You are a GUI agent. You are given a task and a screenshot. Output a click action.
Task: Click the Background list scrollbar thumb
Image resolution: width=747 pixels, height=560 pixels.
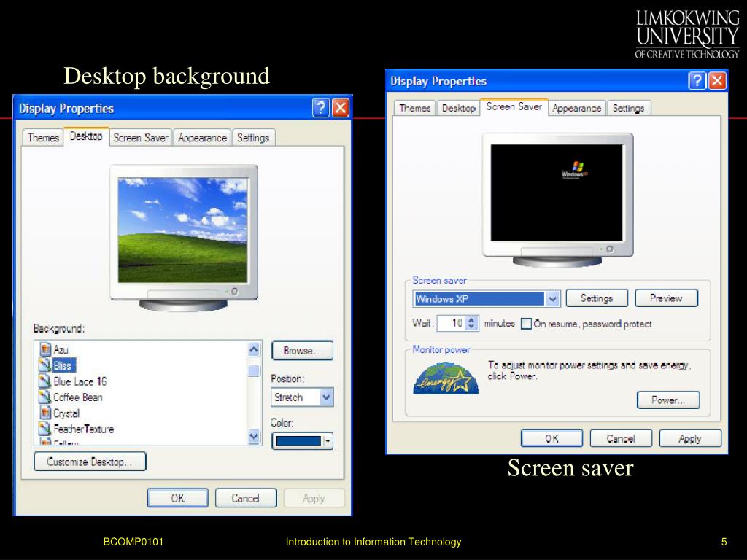pyautogui.click(x=254, y=370)
